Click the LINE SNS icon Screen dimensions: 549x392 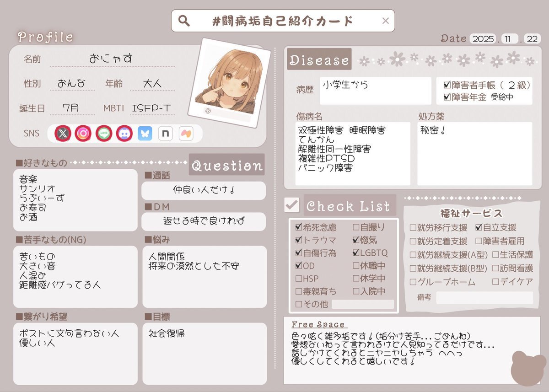(104, 134)
